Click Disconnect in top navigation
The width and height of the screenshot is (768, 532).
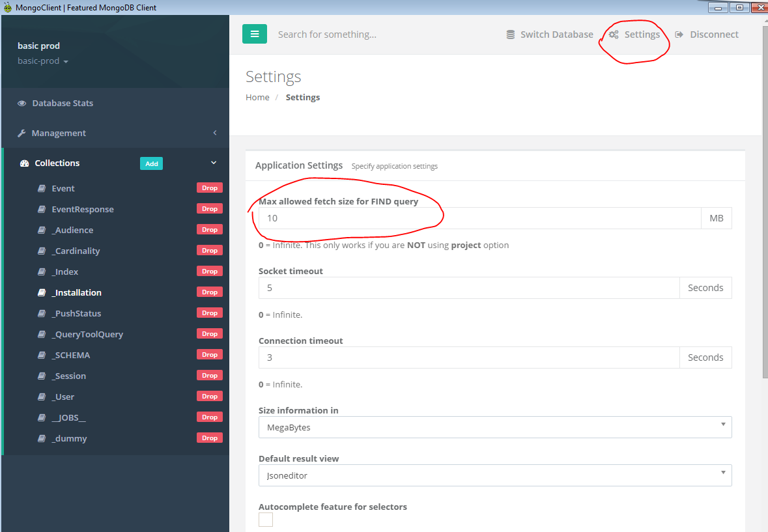tap(707, 35)
